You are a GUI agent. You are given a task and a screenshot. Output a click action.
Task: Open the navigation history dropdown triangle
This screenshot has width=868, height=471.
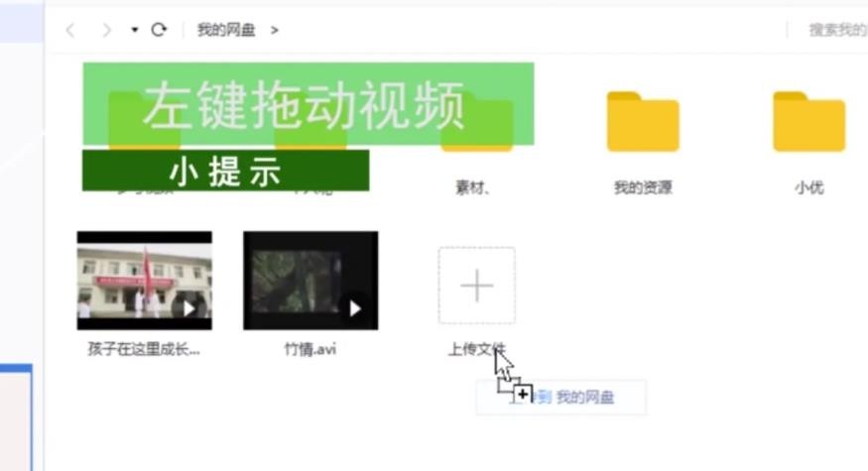pyautogui.click(x=134, y=30)
